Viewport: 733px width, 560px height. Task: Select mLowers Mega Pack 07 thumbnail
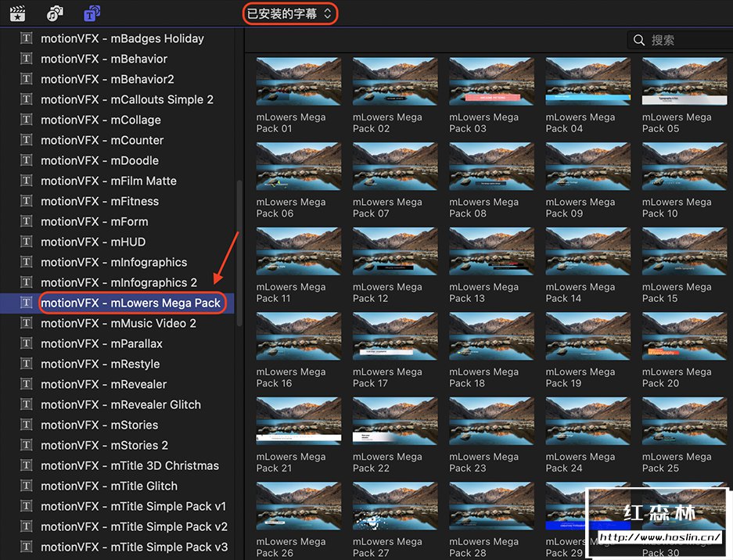(395, 166)
